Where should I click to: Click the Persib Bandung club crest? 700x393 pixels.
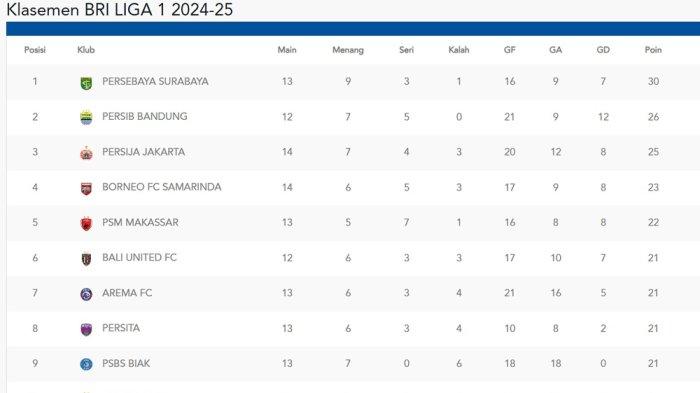(x=86, y=117)
